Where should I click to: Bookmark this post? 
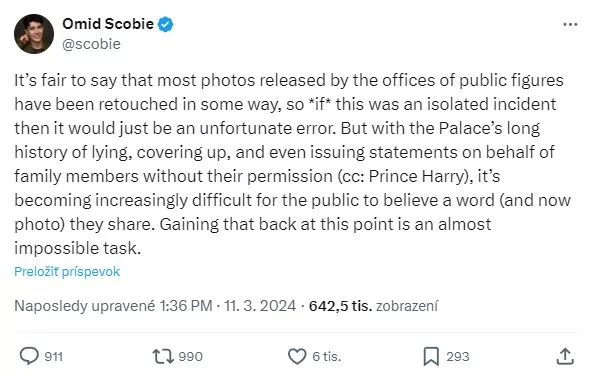431,356
